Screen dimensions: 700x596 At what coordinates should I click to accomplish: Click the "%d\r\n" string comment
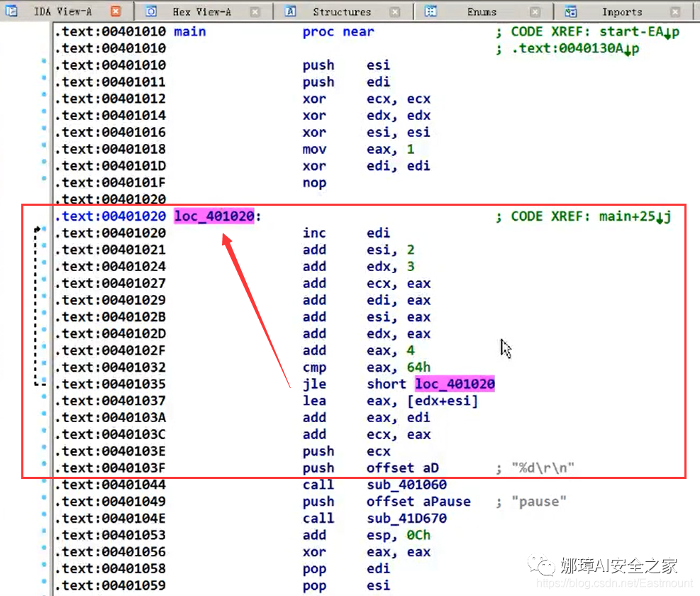click(x=543, y=468)
